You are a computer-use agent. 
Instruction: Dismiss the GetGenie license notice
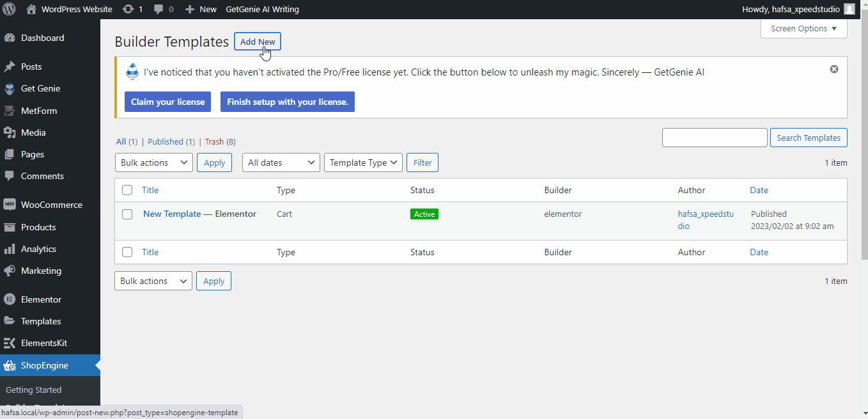[x=834, y=69]
